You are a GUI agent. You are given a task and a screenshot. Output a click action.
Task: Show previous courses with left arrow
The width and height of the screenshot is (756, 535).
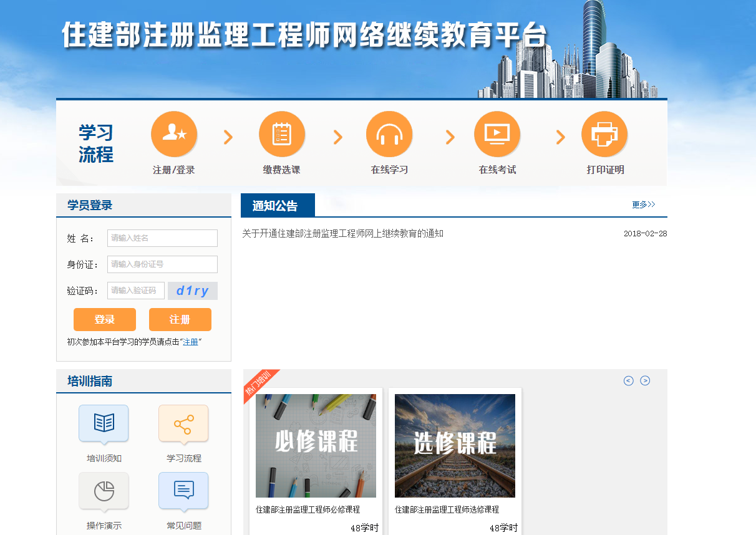(628, 381)
